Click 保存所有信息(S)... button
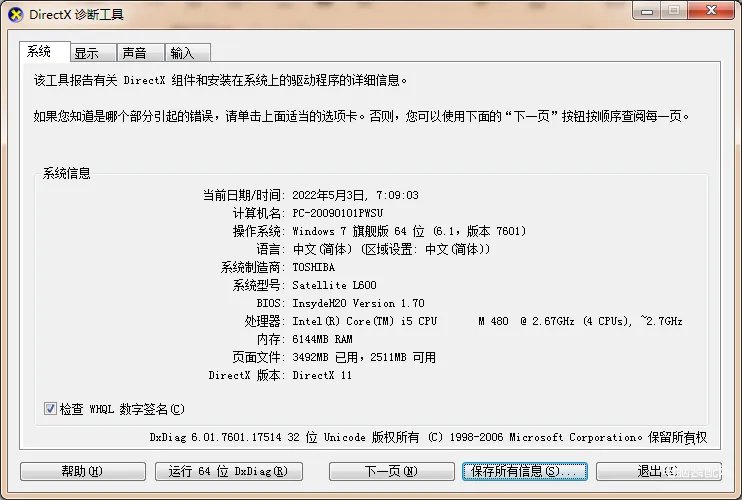The image size is (742, 500). pos(525,471)
